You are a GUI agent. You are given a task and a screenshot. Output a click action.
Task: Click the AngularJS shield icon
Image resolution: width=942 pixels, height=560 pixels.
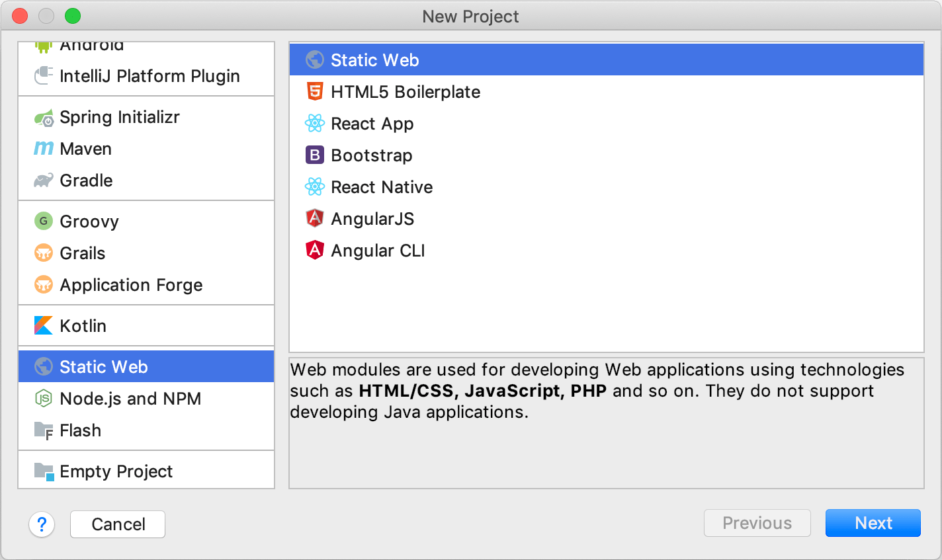315,218
